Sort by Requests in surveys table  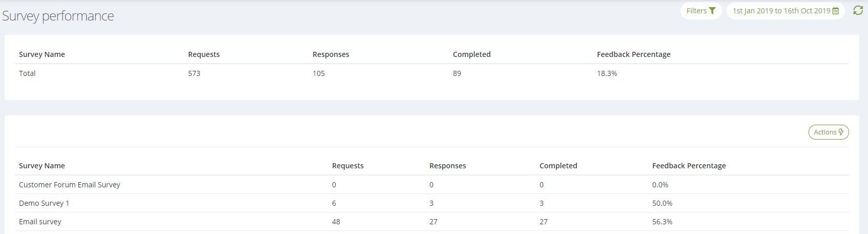(348, 166)
